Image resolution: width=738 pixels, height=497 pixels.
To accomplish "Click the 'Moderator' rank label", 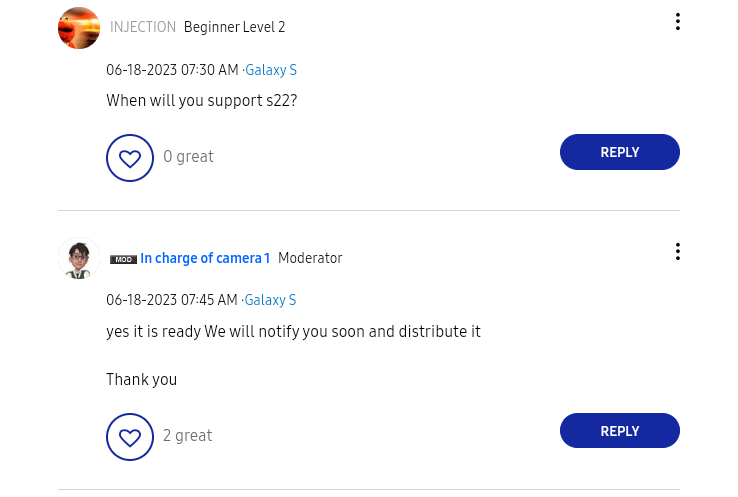I will (x=310, y=258).
